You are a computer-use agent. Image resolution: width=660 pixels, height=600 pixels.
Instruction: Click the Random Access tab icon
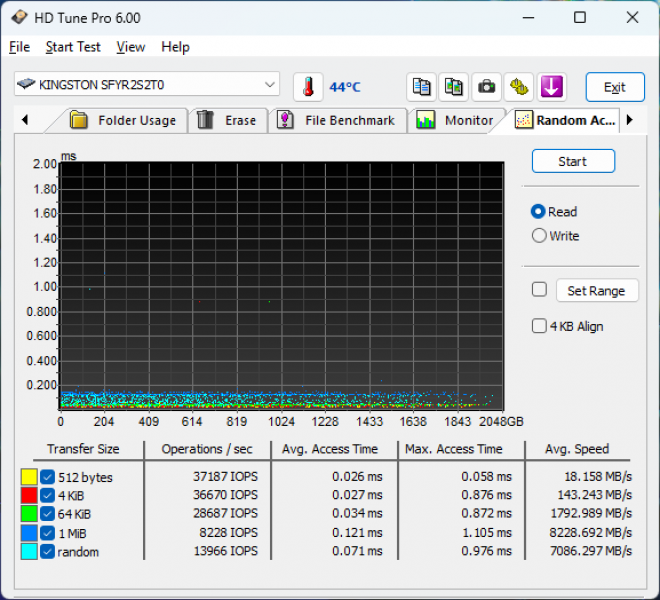524,120
